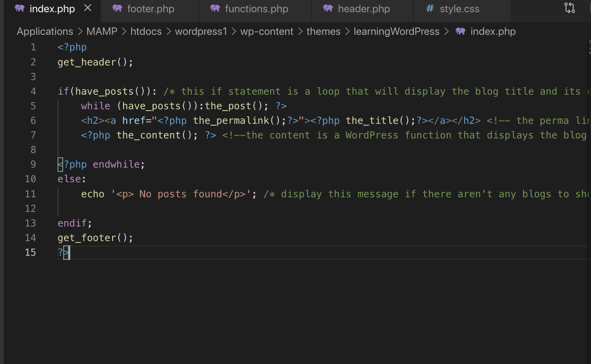Click line number 4 in the gutter
Image resolution: width=591 pixels, height=364 pixels.
point(33,91)
